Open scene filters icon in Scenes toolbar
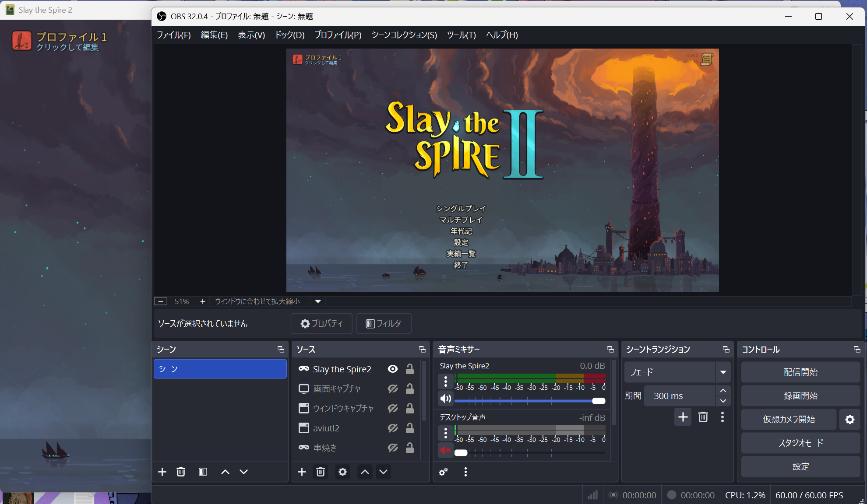 tap(203, 472)
